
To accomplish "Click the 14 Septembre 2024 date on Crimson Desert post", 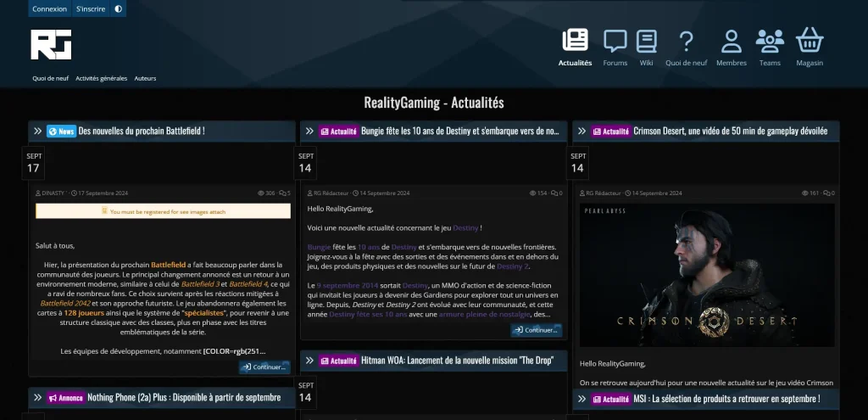I will pyautogui.click(x=657, y=193).
